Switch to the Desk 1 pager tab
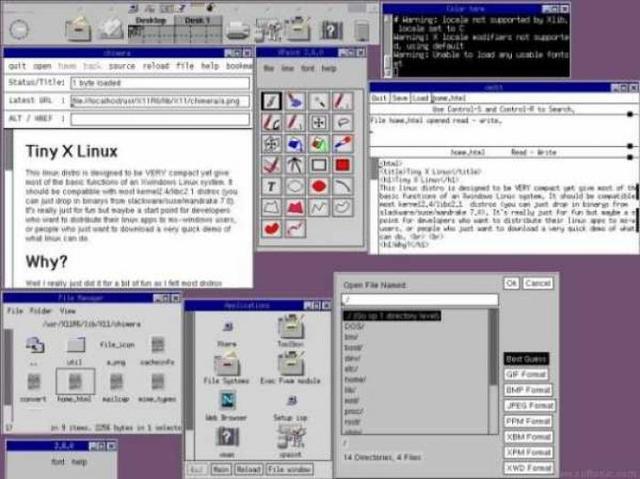 tap(198, 20)
